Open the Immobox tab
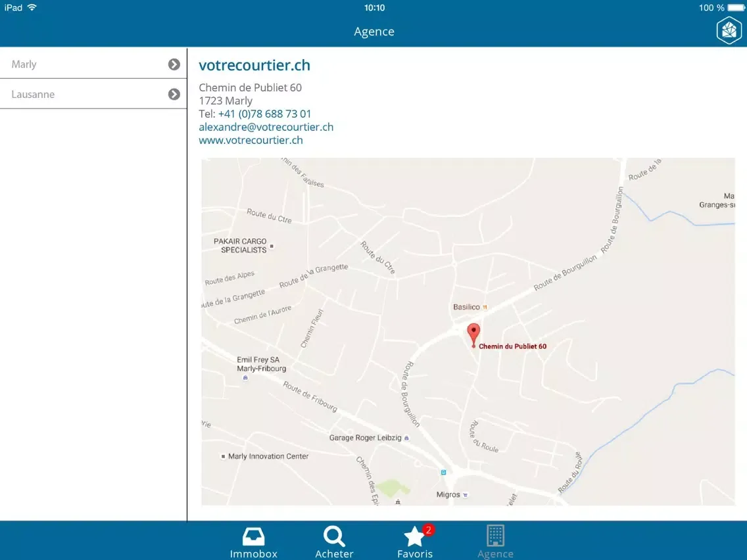This screenshot has height=560, width=747. pos(253,542)
